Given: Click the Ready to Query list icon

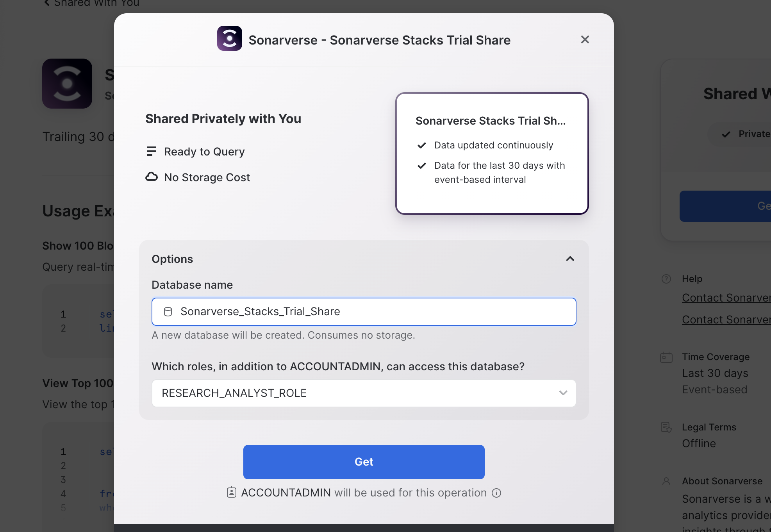Looking at the screenshot, I should point(151,151).
